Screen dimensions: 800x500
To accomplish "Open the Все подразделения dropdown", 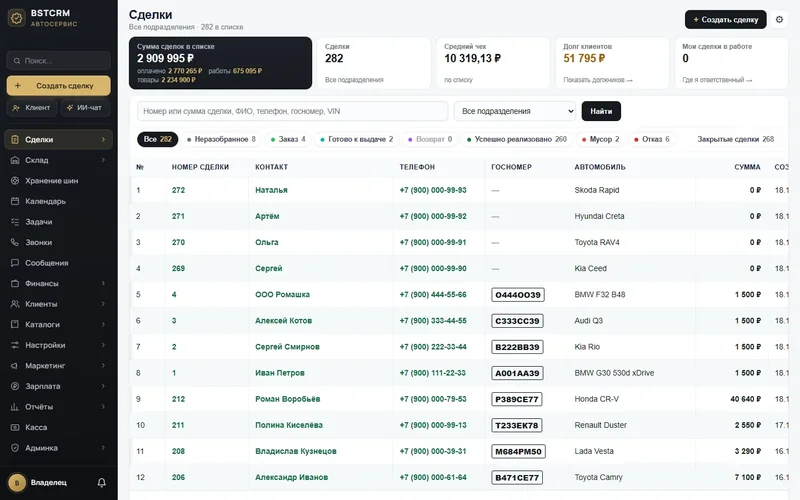I will [515, 111].
